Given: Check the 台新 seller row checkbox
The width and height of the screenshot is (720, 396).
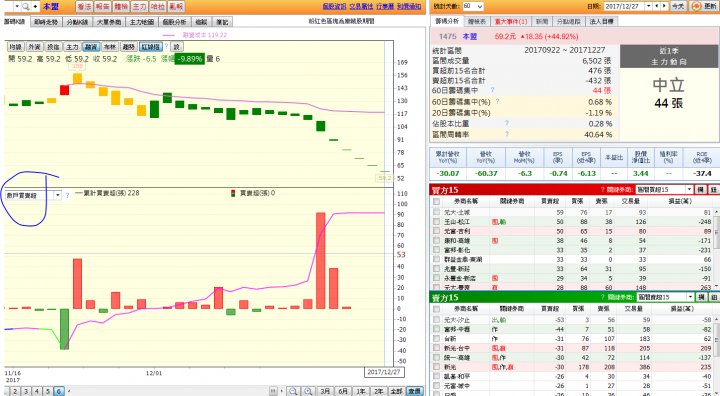Looking at the screenshot, I should point(436,339).
